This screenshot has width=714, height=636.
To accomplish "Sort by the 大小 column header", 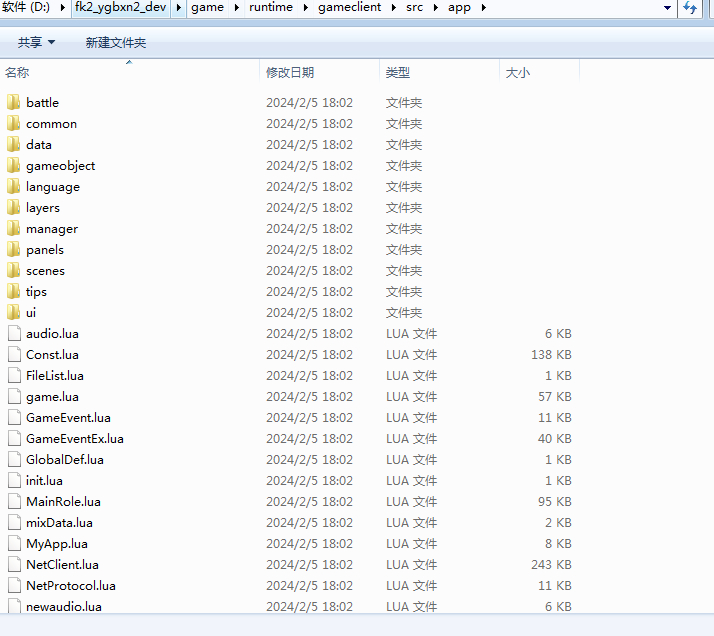I will (x=518, y=73).
